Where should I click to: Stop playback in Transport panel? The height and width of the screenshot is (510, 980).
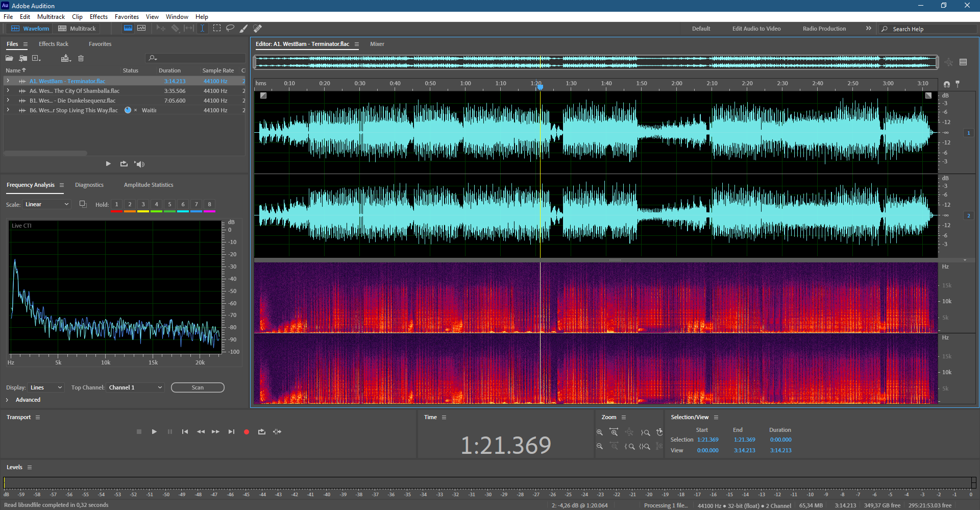[x=139, y=432]
